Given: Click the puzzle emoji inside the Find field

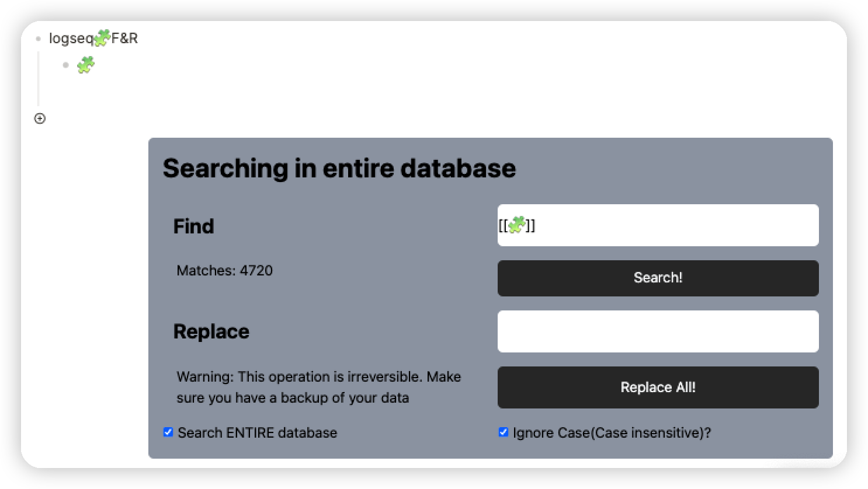Looking at the screenshot, I should [x=517, y=225].
